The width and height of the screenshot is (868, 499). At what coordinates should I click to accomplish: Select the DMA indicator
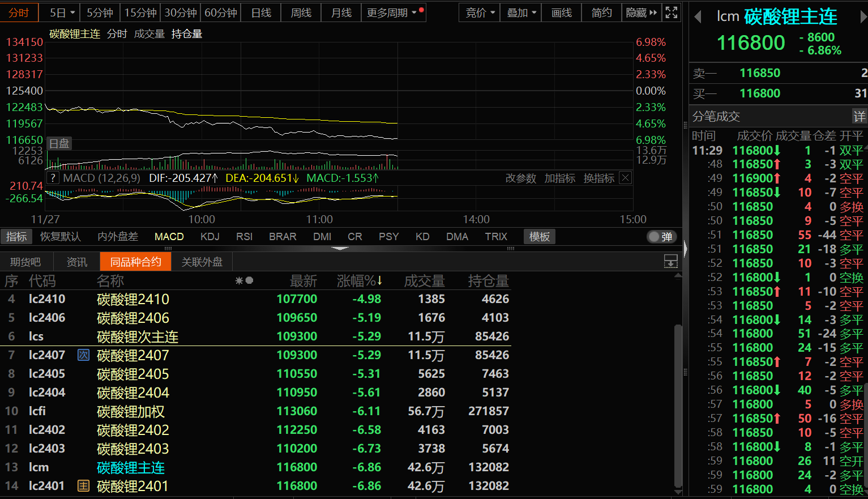click(x=457, y=237)
